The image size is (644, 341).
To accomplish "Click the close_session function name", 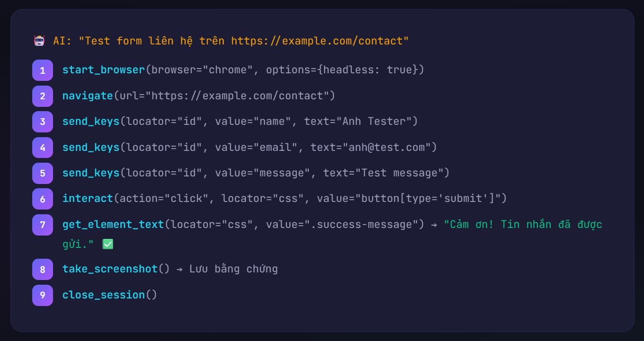I will (103, 295).
